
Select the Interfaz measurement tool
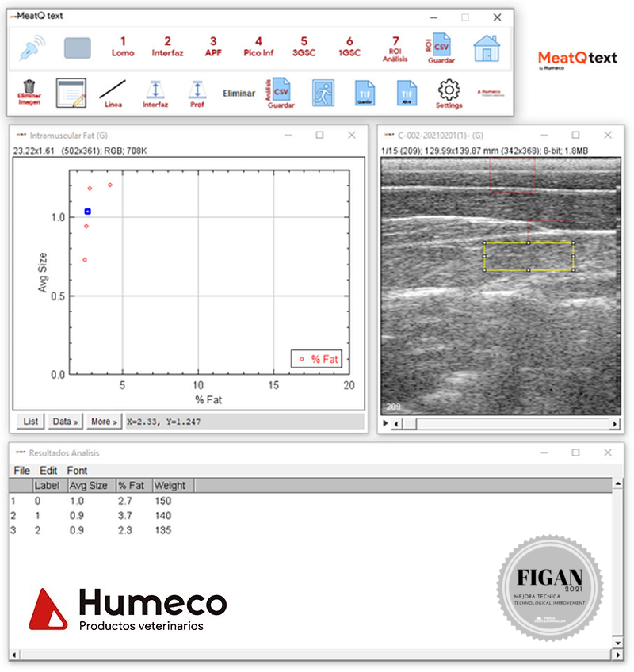pos(155,93)
